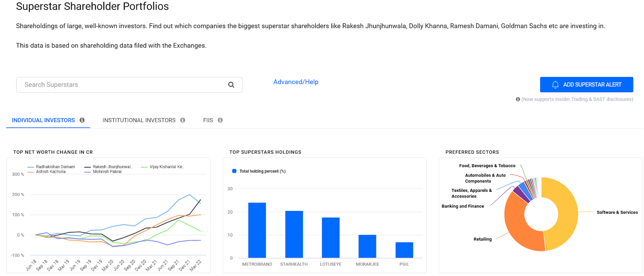Click the MORARJEE bar

(367, 246)
